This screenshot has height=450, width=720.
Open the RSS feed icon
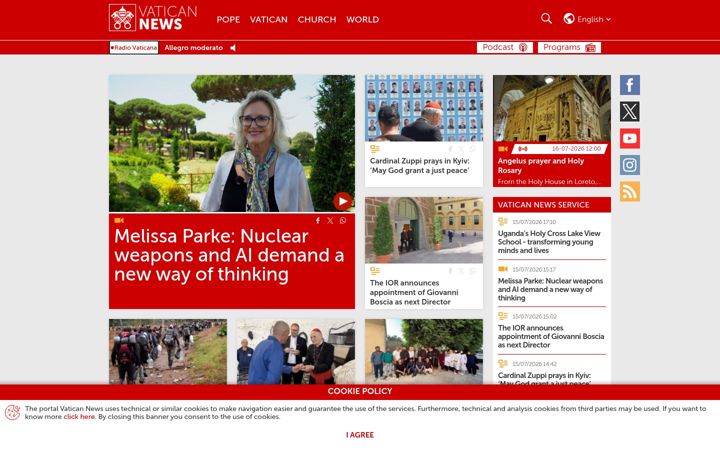(x=630, y=191)
